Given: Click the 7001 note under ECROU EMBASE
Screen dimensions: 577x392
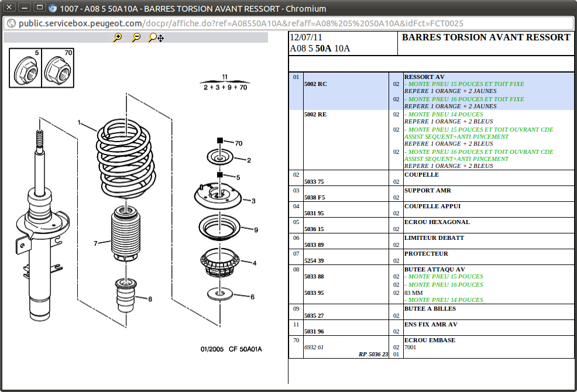Looking at the screenshot, I should [x=410, y=348].
